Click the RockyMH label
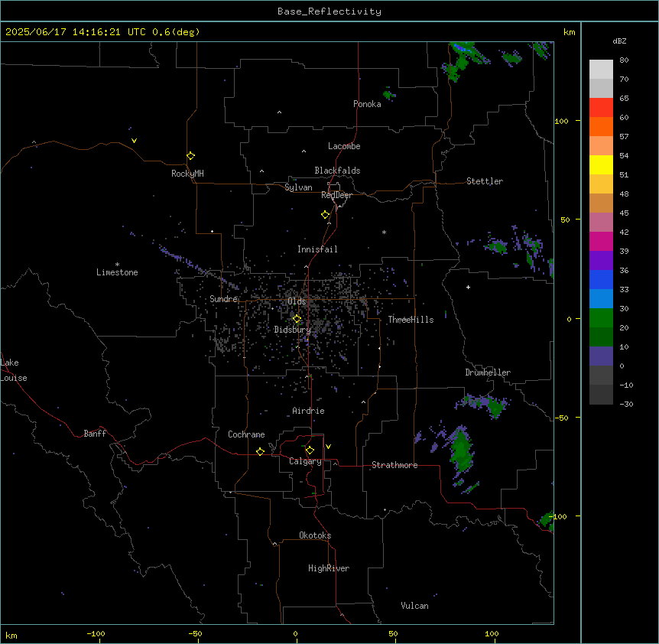659x644 pixels. [187, 174]
